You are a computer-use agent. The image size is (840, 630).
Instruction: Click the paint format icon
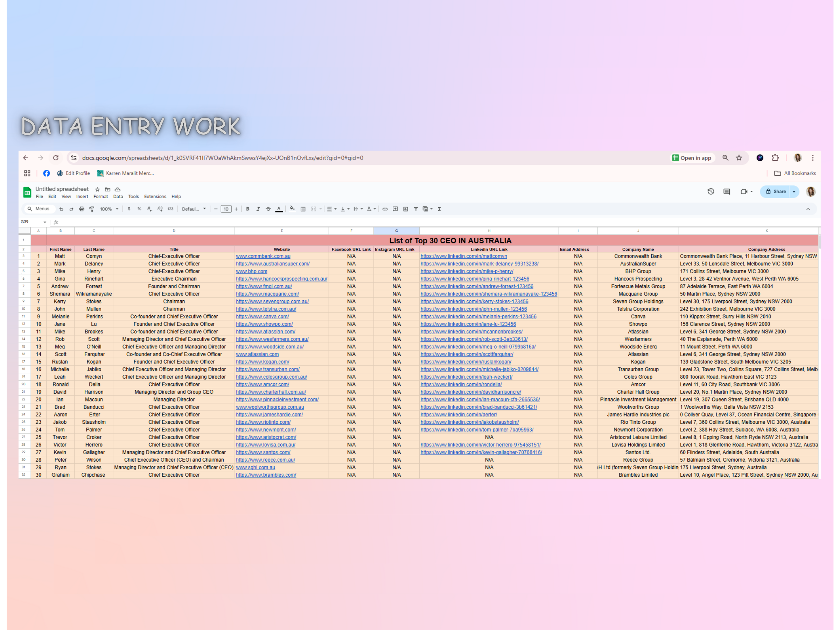point(92,209)
